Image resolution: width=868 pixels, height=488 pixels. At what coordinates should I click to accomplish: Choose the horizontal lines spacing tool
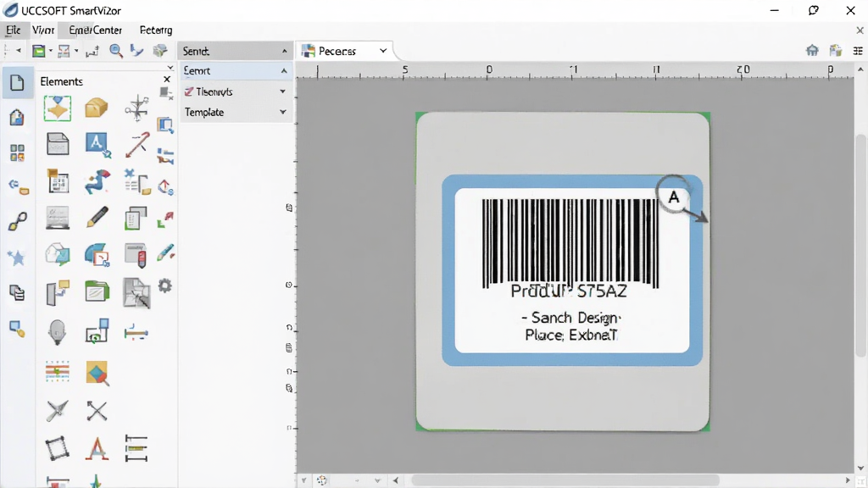[136, 448]
